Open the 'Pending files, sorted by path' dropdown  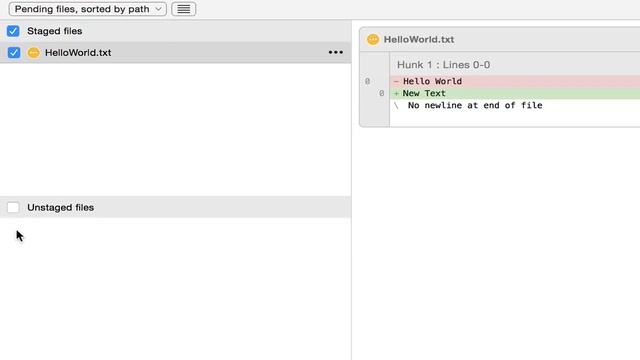pyautogui.click(x=87, y=9)
